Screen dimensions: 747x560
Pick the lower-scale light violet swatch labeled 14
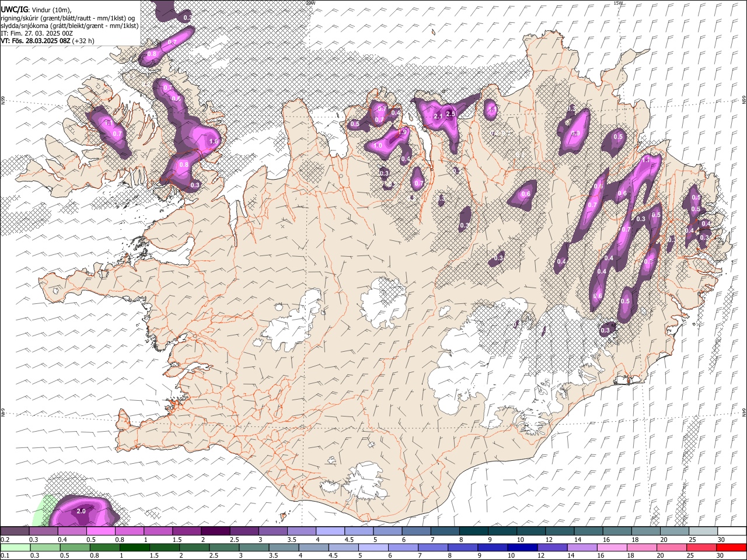click(582, 547)
